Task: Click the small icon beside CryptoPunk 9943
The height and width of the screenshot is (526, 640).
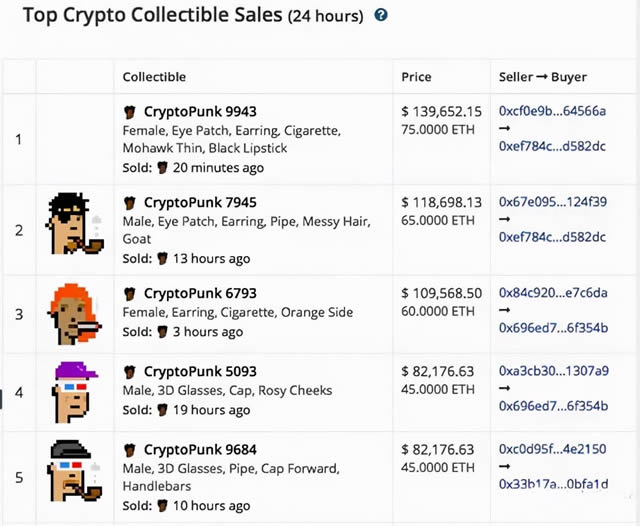Action: 130,111
